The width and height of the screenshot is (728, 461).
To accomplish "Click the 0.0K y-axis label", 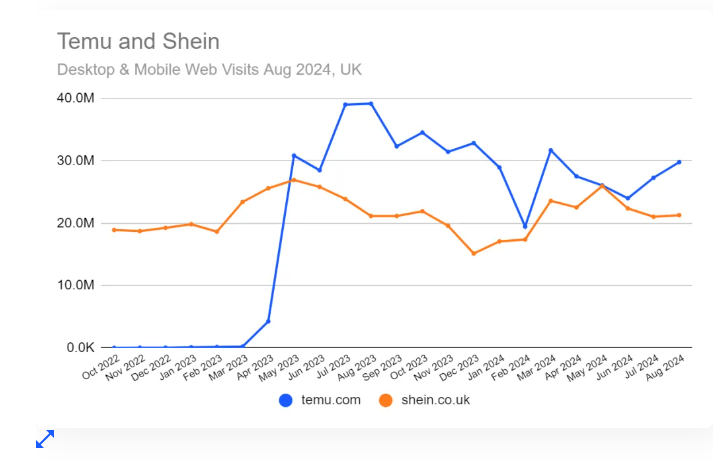I will coord(79,347).
